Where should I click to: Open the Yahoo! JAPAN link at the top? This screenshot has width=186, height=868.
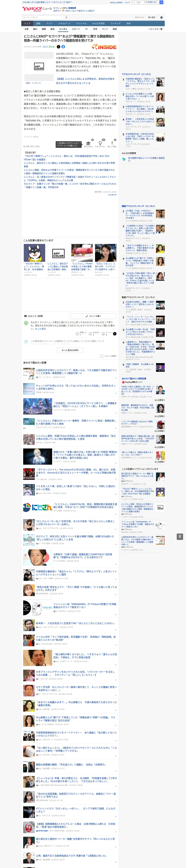(x=116, y=2)
